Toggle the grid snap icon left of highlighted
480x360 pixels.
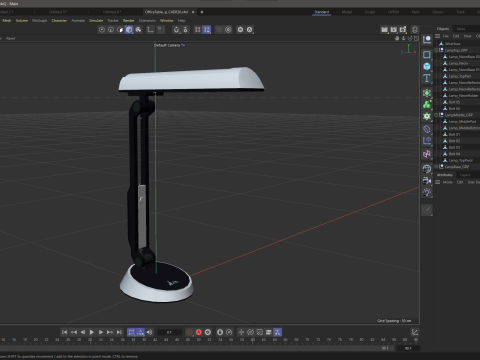(x=198, y=30)
